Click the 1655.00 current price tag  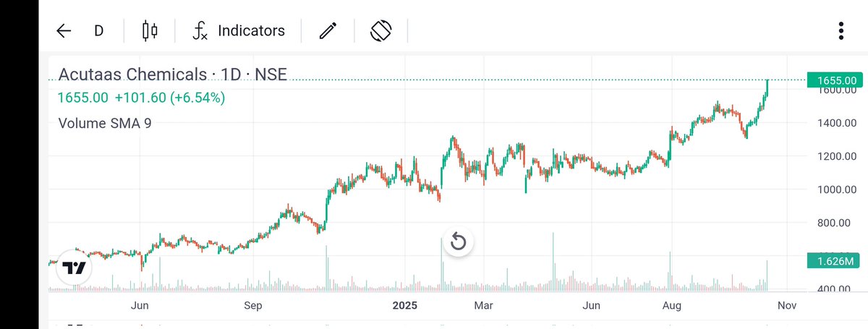pyautogui.click(x=835, y=80)
